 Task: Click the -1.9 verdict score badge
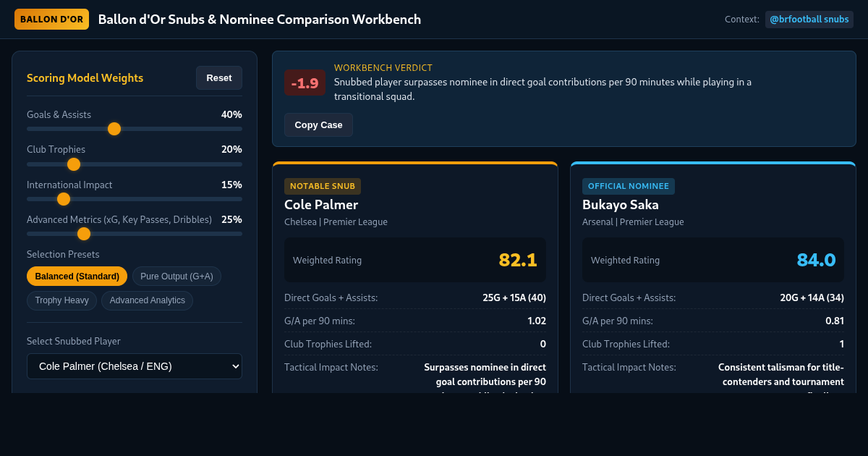pos(305,83)
